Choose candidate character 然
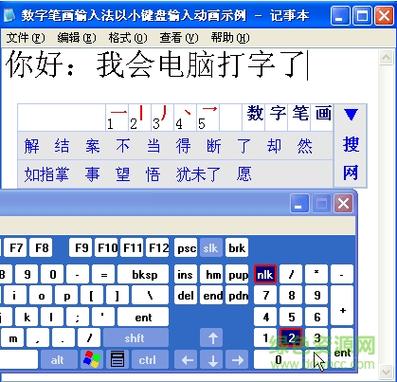This screenshot has width=397, height=382. 305,146
